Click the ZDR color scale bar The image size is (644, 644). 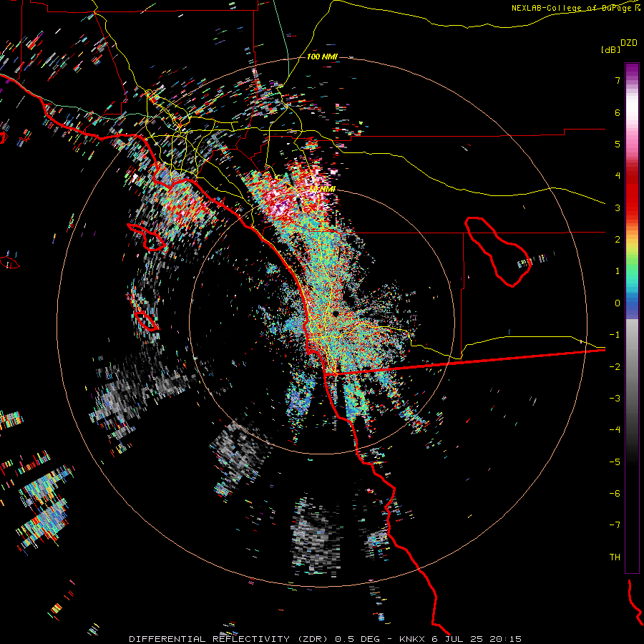click(x=632, y=318)
